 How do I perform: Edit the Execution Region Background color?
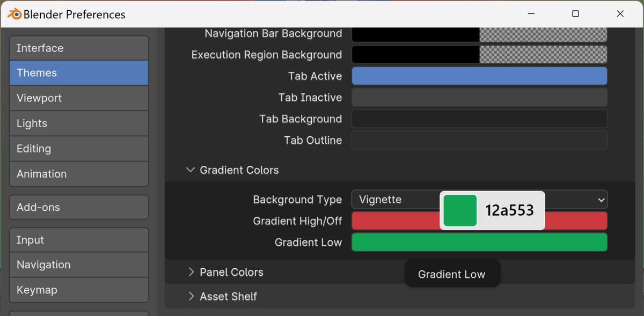pyautogui.click(x=479, y=55)
